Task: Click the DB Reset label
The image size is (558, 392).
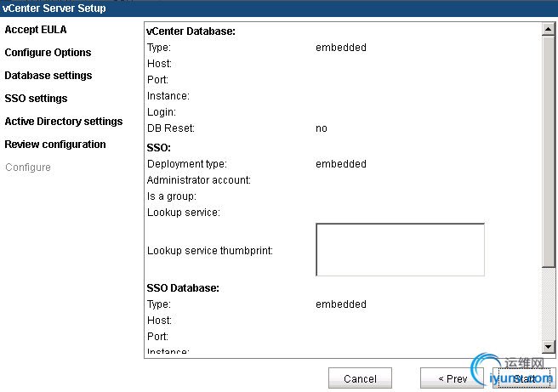Action: 171,128
